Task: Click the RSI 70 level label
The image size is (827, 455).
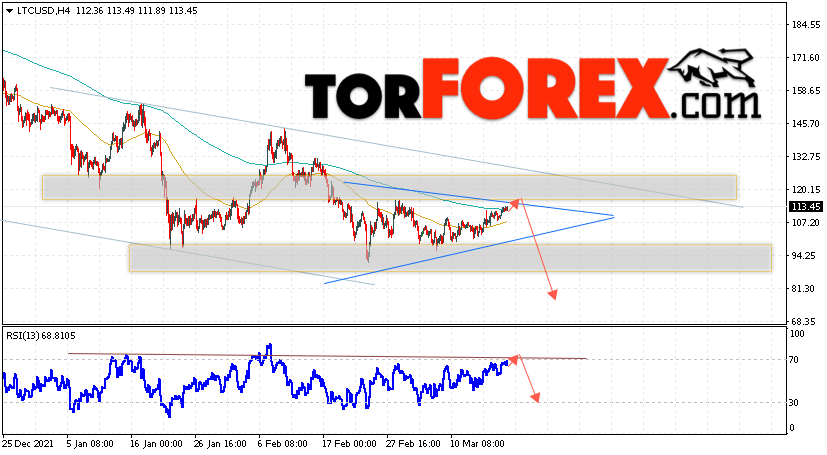Action: pos(794,360)
